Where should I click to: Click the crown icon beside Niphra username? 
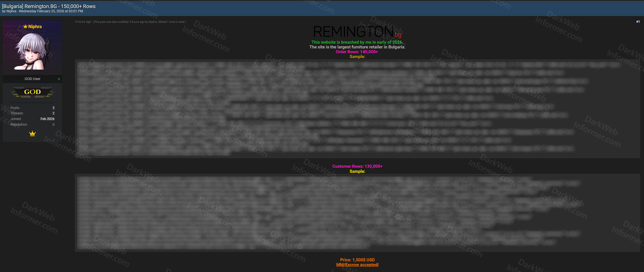point(25,26)
